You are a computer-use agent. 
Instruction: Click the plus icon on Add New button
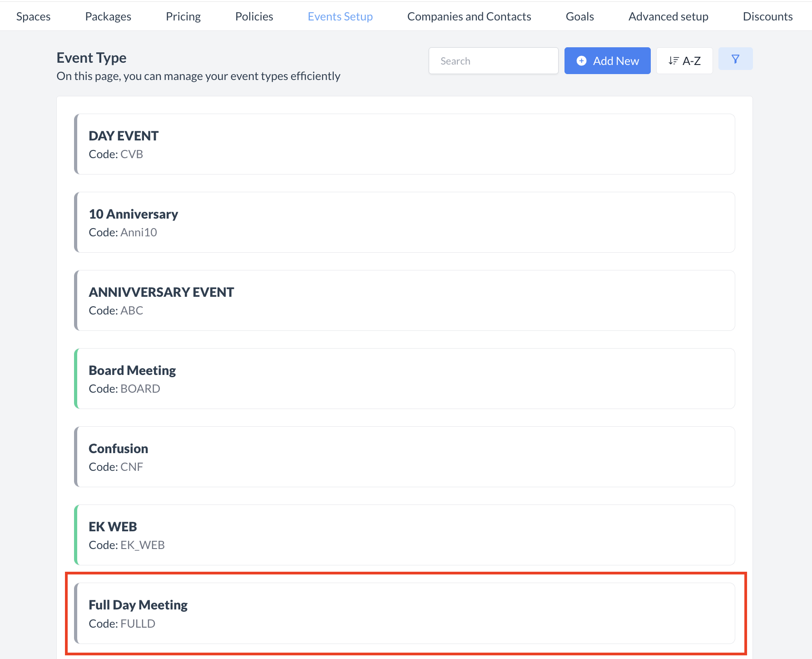coord(581,60)
